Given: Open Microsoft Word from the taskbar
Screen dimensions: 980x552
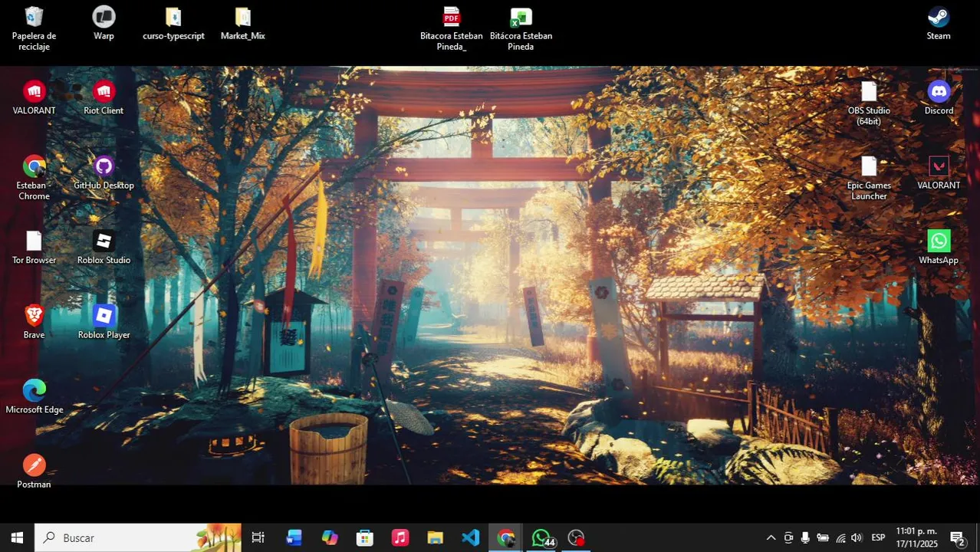Looking at the screenshot, I should [294, 537].
